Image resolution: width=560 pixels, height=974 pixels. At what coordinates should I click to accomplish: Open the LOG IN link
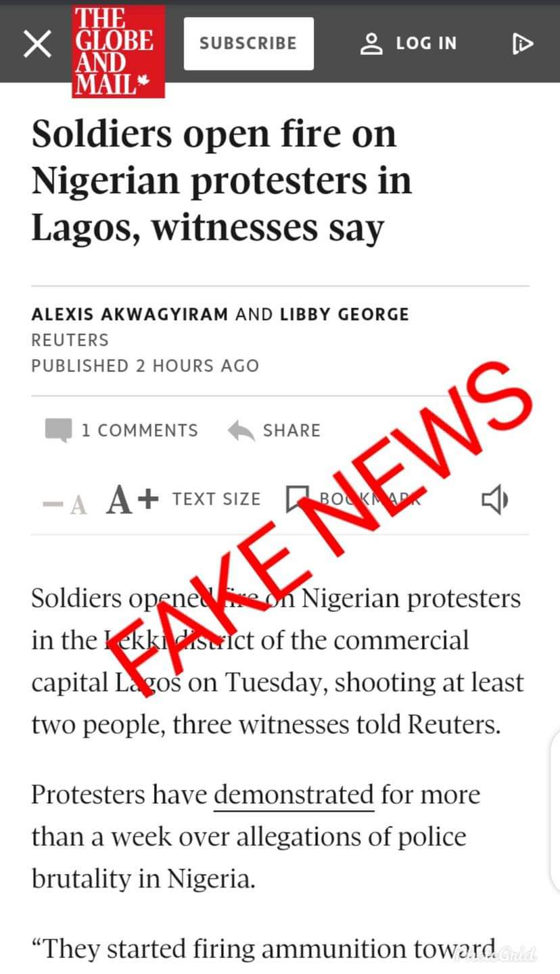426,43
